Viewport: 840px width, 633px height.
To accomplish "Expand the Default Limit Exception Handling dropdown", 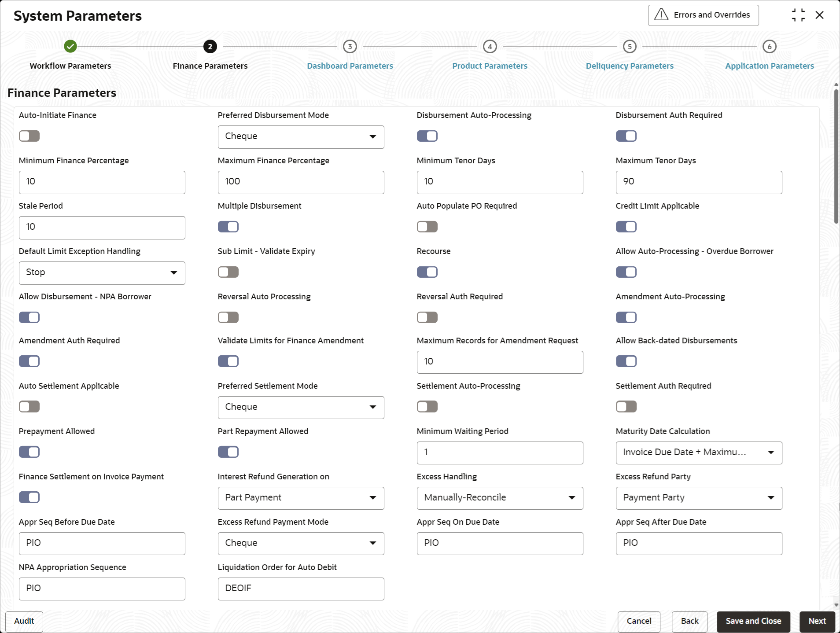I will [102, 273].
